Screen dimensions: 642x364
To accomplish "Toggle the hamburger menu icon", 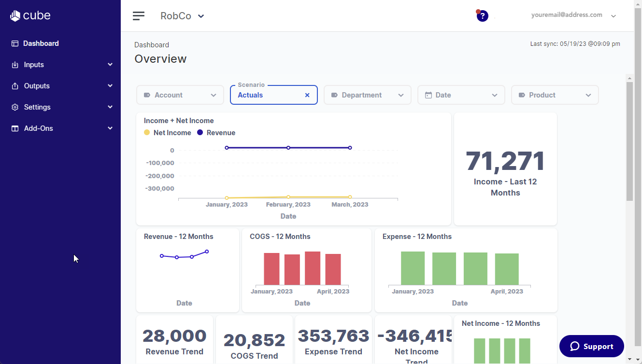I will point(139,16).
